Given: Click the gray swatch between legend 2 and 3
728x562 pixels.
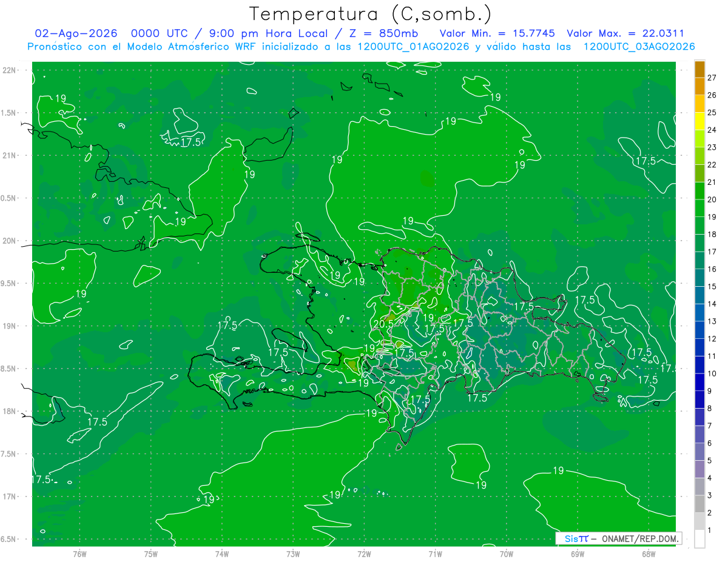Looking at the screenshot, I should tap(699, 504).
